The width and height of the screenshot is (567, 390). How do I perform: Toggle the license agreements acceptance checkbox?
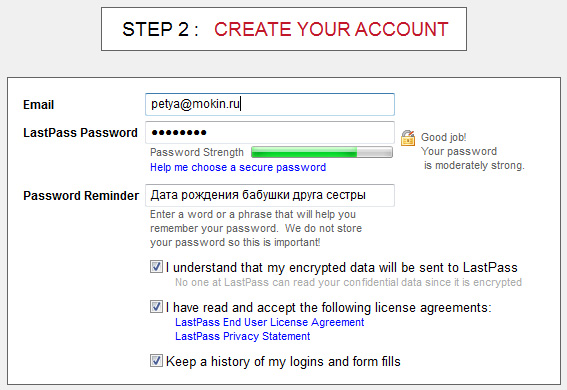156,307
